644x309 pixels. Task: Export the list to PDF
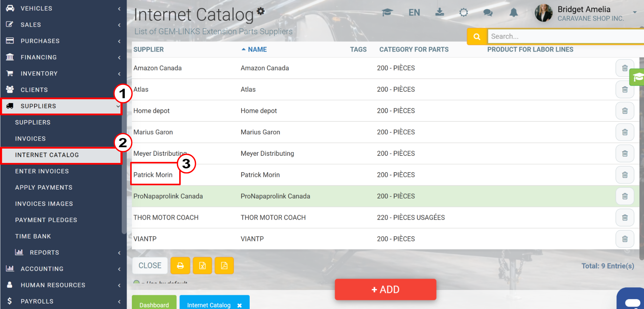tap(224, 265)
